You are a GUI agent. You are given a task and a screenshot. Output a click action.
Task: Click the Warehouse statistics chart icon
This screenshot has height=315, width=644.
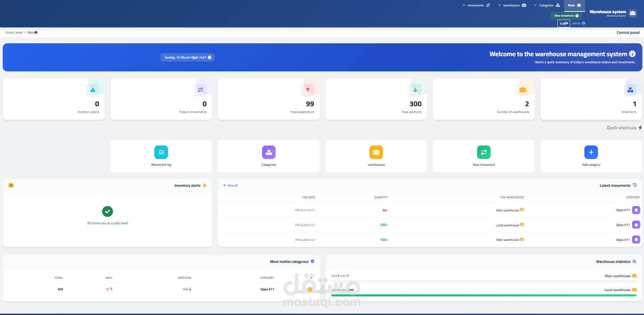coord(635,261)
